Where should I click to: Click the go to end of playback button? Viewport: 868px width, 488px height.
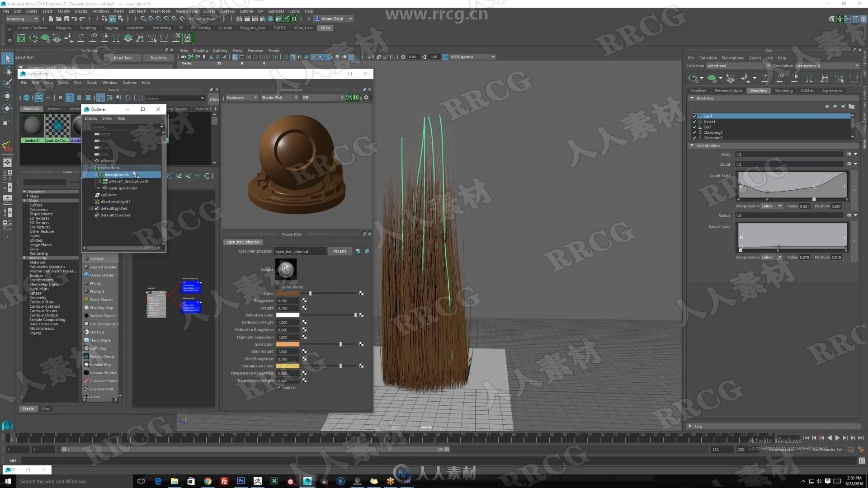pyautogui.click(x=861, y=438)
